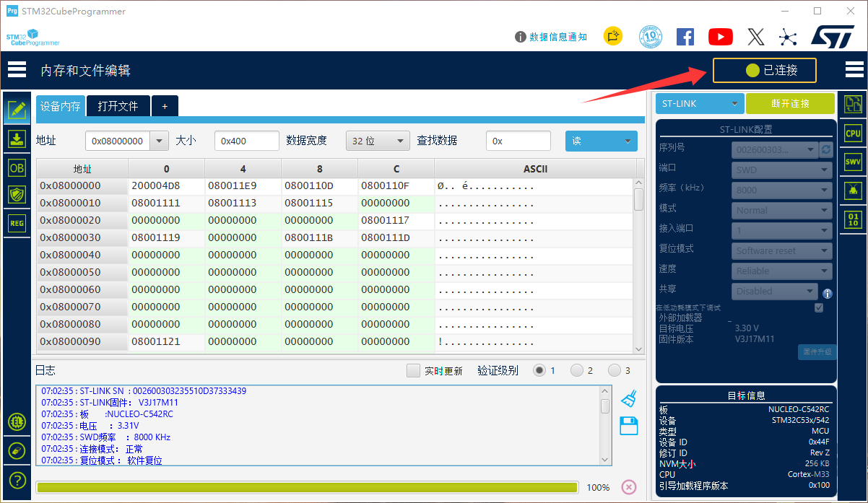Cancel operation with the red X icon
This screenshot has width=868, height=503.
[629, 487]
